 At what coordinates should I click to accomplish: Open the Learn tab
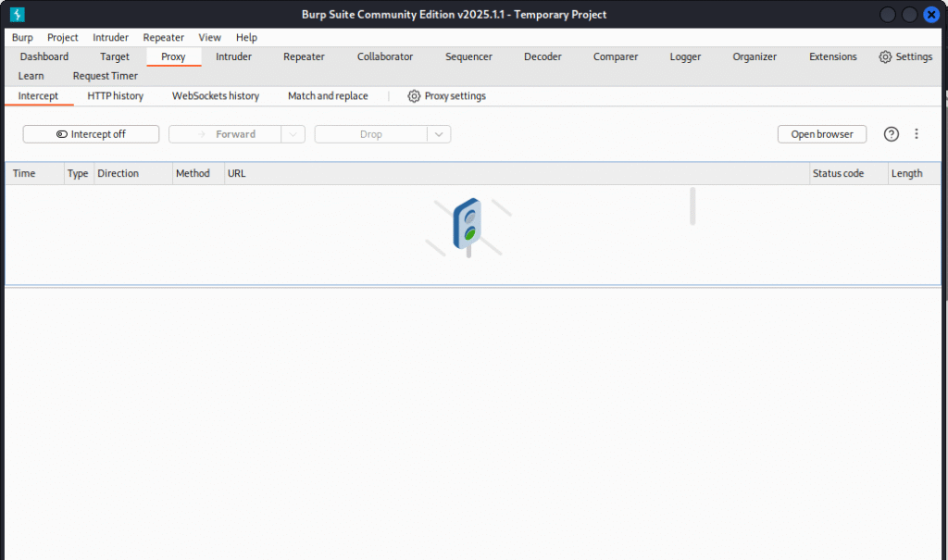click(x=31, y=76)
